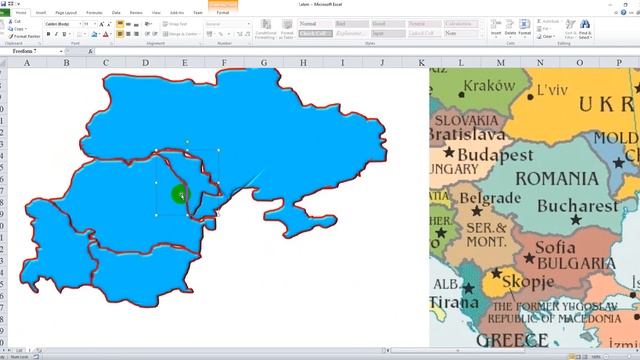640x360 pixels.
Task: Decrease font size with the shrink font icon
Action: 109,24
